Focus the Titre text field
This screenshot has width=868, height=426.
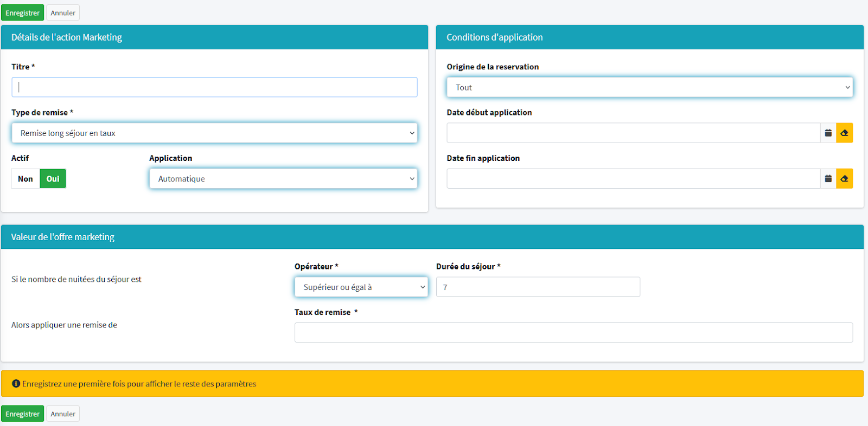[214, 87]
